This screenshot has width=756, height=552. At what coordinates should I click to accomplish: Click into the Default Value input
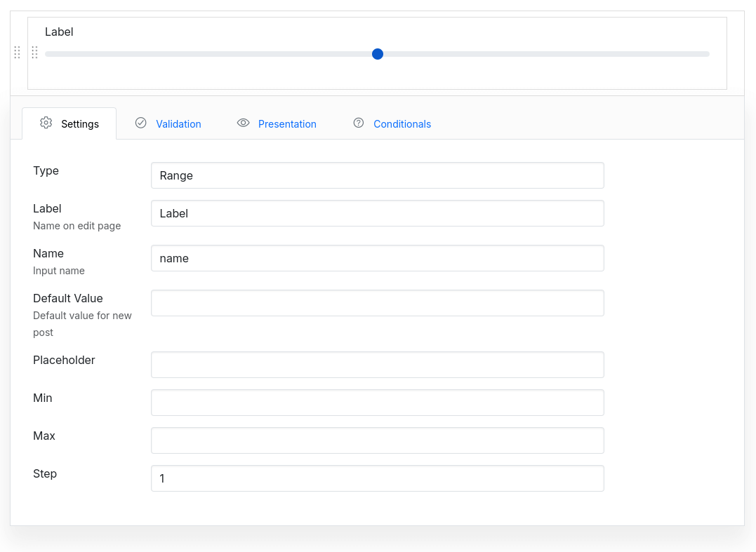click(x=377, y=303)
